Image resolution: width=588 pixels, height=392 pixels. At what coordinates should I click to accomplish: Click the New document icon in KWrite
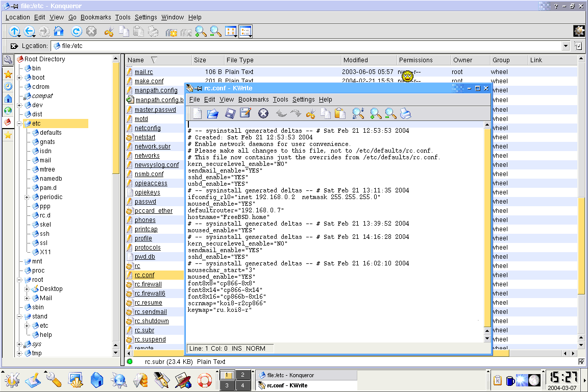point(197,113)
